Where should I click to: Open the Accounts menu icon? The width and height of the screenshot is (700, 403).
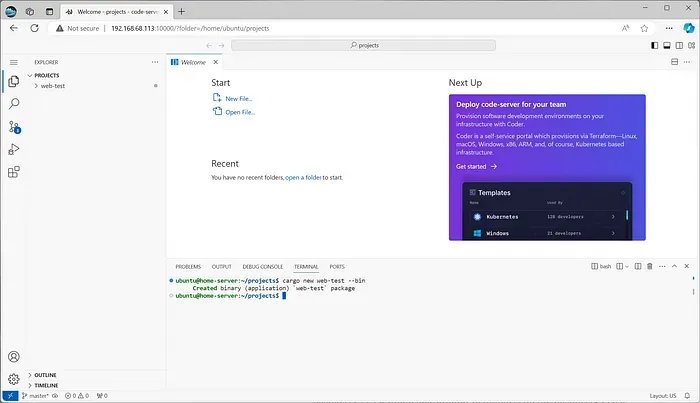(14, 357)
